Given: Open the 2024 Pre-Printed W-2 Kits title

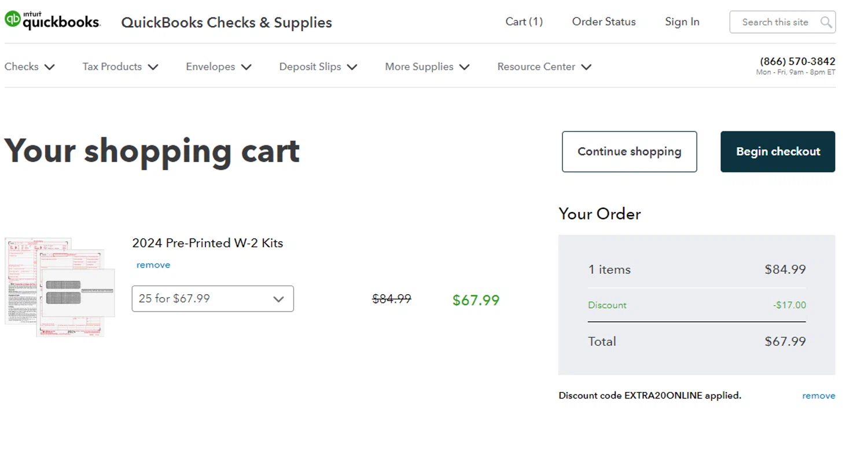Looking at the screenshot, I should click(x=207, y=243).
